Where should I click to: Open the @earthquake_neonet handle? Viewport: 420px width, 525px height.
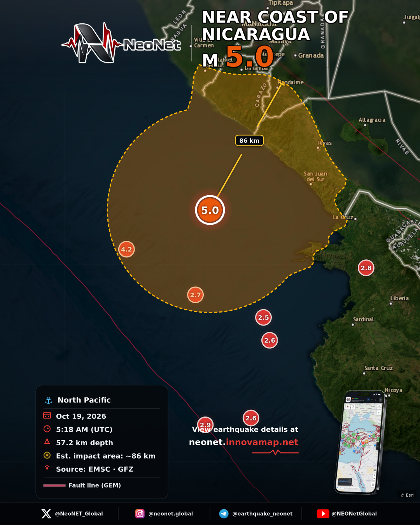tap(262, 514)
